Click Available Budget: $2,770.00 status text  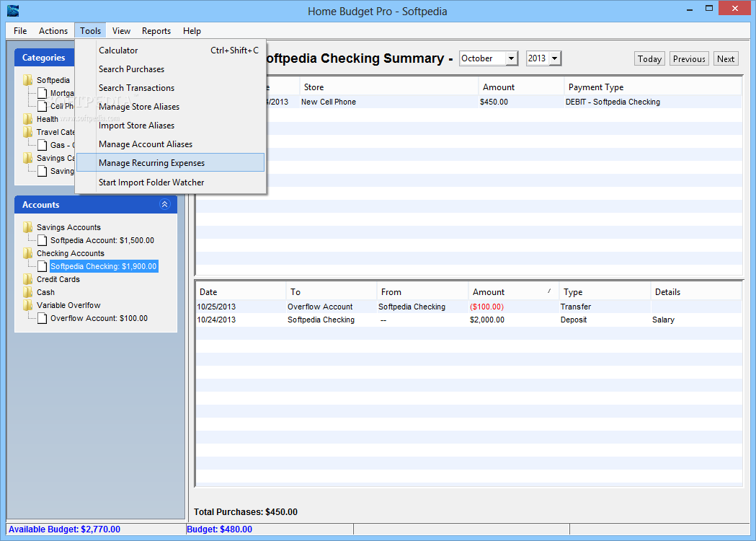64,529
